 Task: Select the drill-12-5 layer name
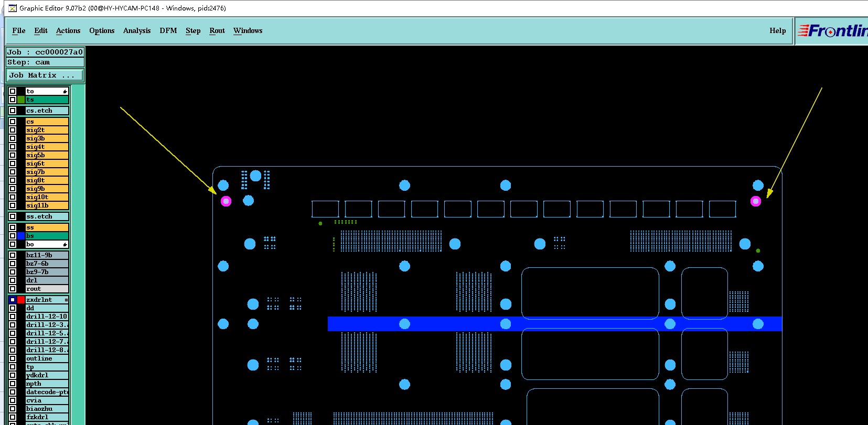point(47,333)
